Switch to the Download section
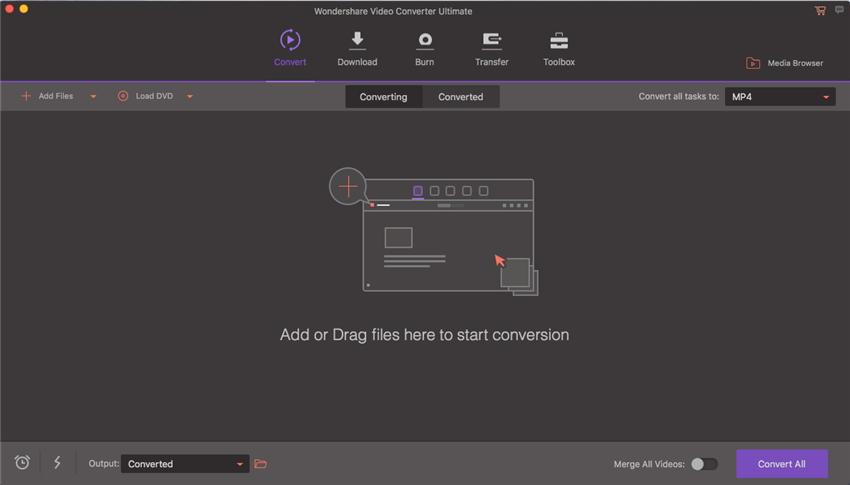This screenshot has height=485, width=850. pyautogui.click(x=357, y=48)
